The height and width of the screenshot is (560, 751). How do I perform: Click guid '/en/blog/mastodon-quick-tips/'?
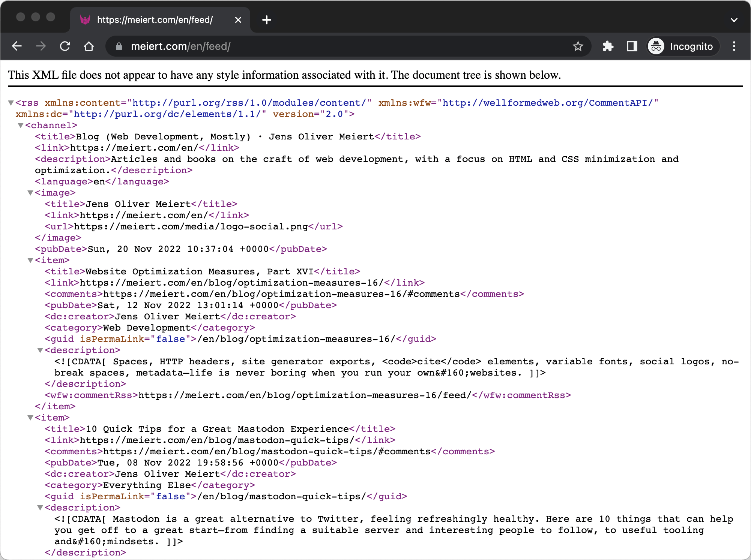226,496
